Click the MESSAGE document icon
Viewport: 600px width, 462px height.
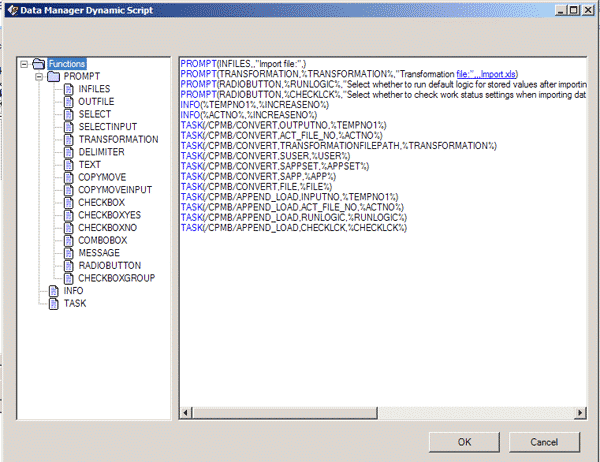[69, 253]
